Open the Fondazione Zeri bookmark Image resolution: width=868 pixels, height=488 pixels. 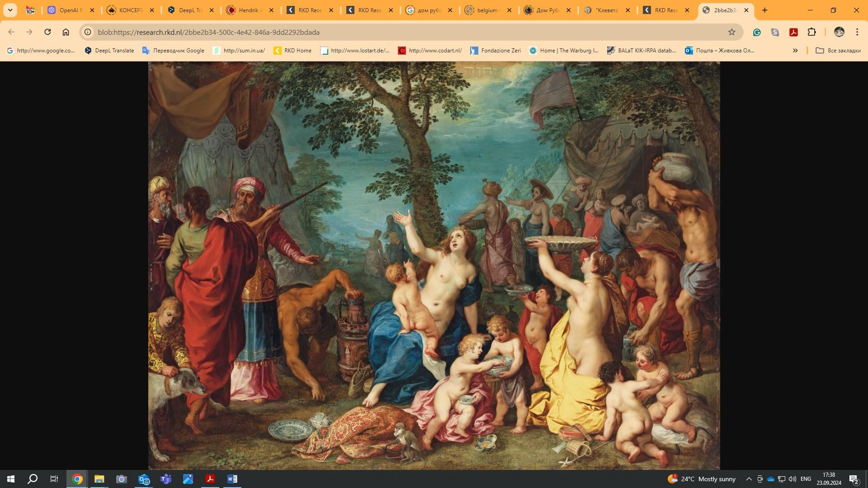tap(495, 51)
